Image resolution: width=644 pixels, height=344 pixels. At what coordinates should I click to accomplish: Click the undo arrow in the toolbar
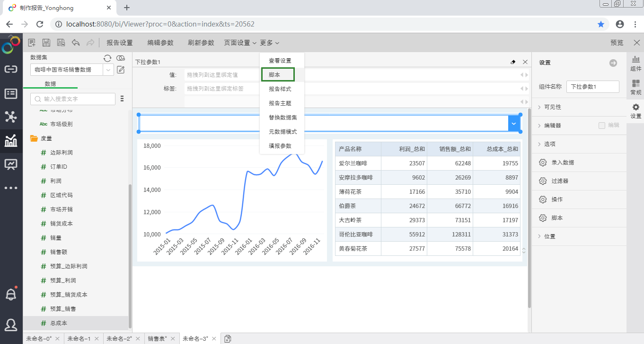(x=76, y=43)
